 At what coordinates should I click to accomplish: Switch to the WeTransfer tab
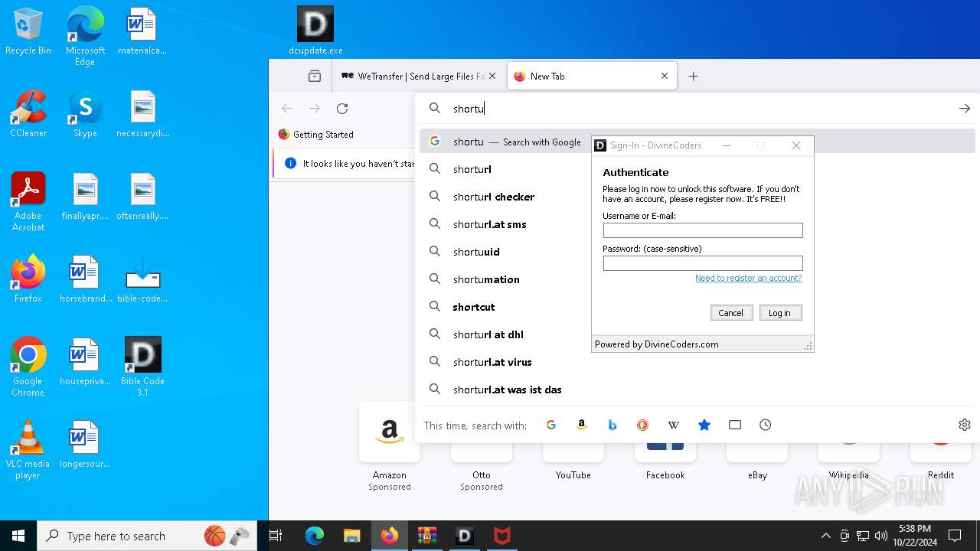[419, 76]
